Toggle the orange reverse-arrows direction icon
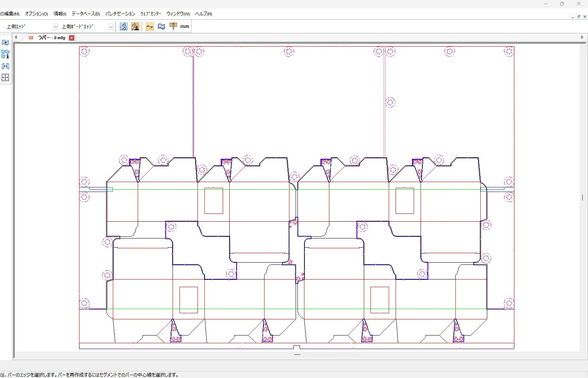588x378 pixels. (x=149, y=26)
